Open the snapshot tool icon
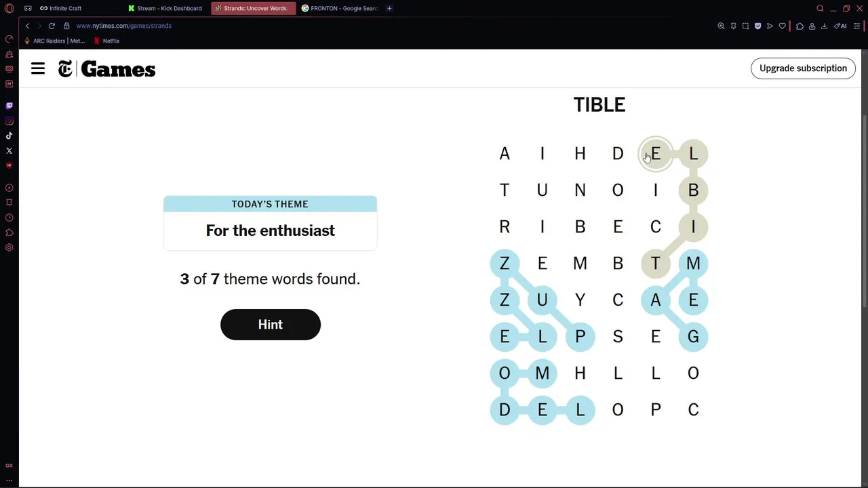 click(745, 26)
